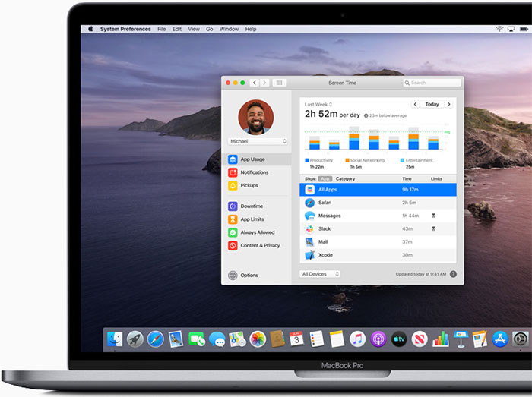Open Finder from the Dock

pyautogui.click(x=115, y=339)
